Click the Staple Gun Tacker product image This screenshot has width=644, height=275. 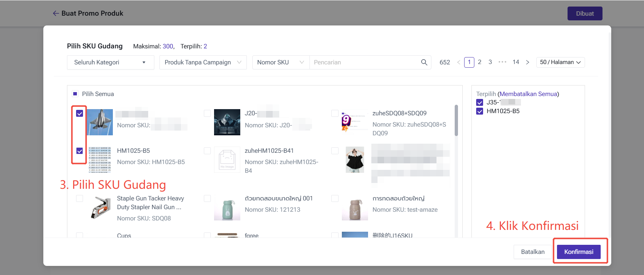[x=100, y=207]
